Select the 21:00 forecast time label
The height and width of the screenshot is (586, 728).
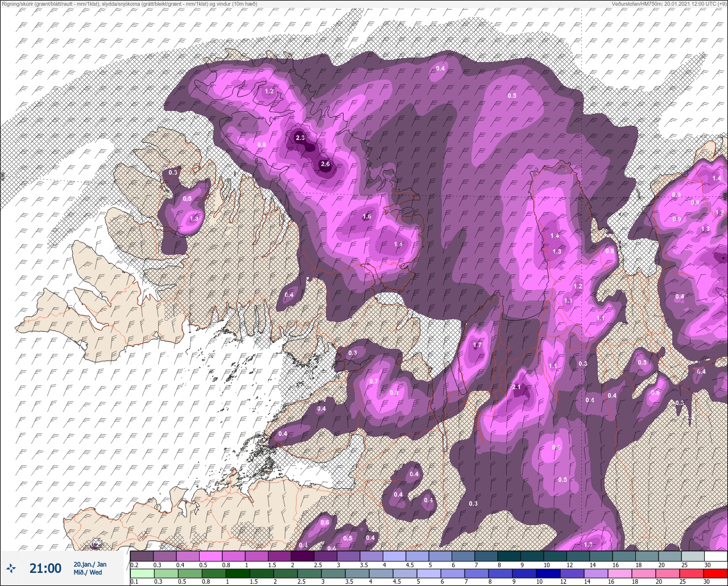point(45,568)
